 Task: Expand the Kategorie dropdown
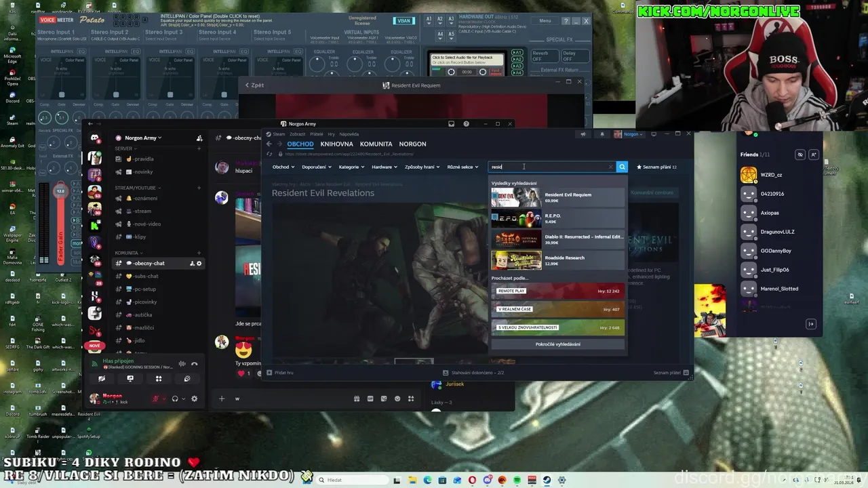(351, 167)
